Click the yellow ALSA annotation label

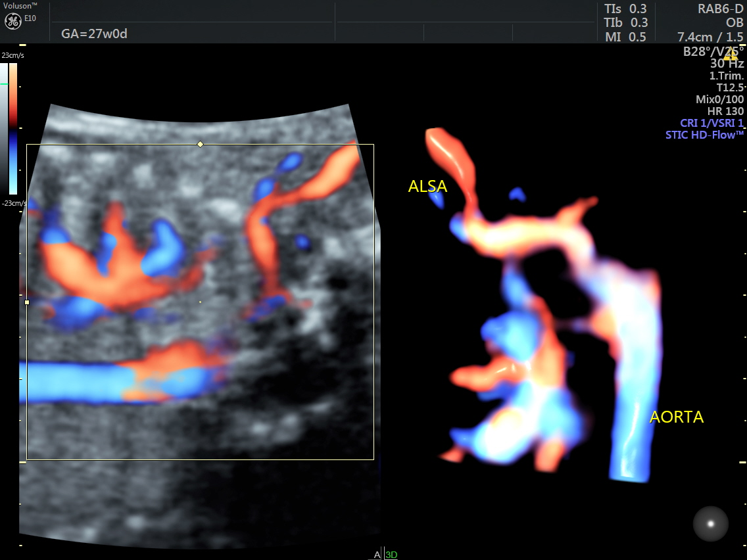click(427, 187)
